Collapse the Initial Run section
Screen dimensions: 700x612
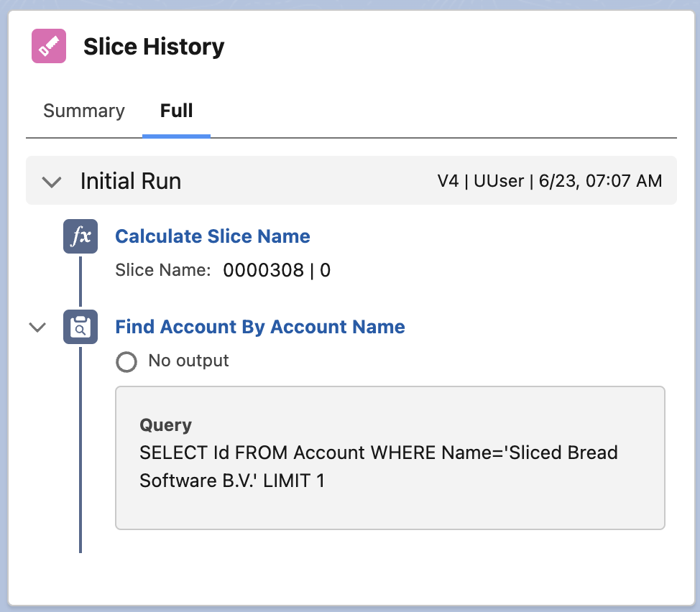[51, 182]
